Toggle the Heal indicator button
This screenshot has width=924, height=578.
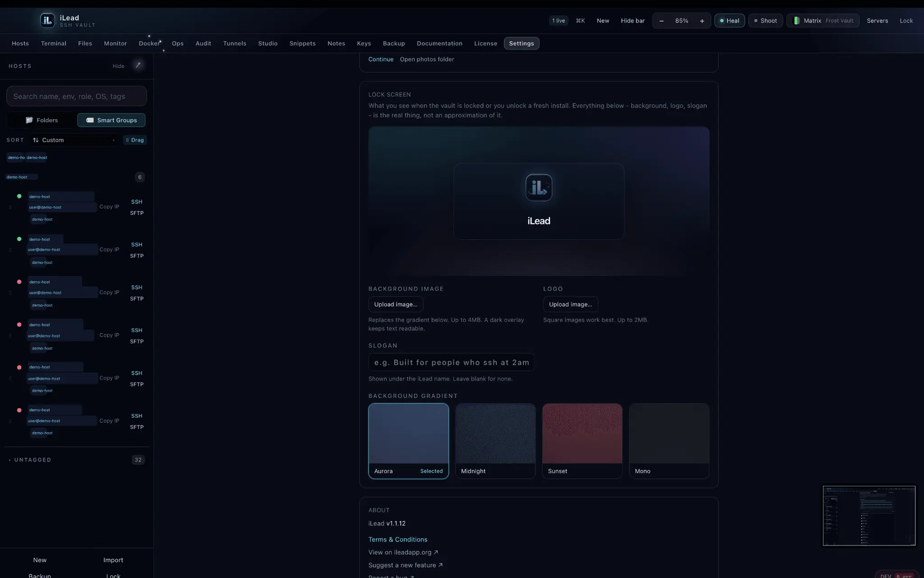(x=730, y=21)
